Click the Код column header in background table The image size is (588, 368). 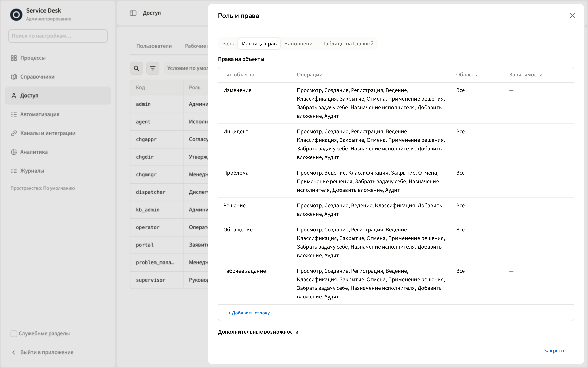[140, 87]
